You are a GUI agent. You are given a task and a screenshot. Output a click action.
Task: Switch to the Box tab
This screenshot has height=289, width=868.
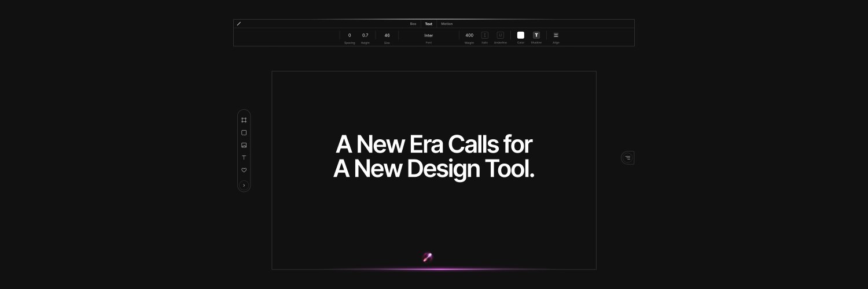413,24
